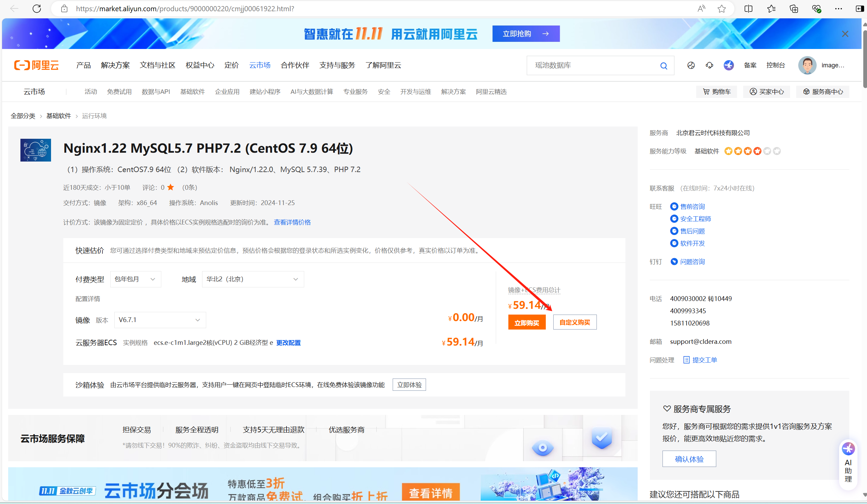The height and width of the screenshot is (504, 867).
Task: Add page to favorites star
Action: pyautogui.click(x=721, y=9)
